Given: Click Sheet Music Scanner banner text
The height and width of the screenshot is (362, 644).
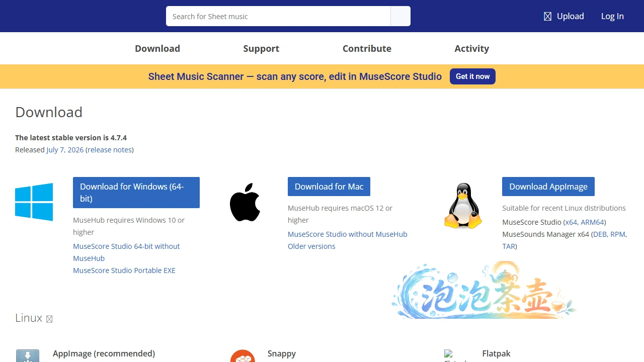Looking at the screenshot, I should click(295, 76).
